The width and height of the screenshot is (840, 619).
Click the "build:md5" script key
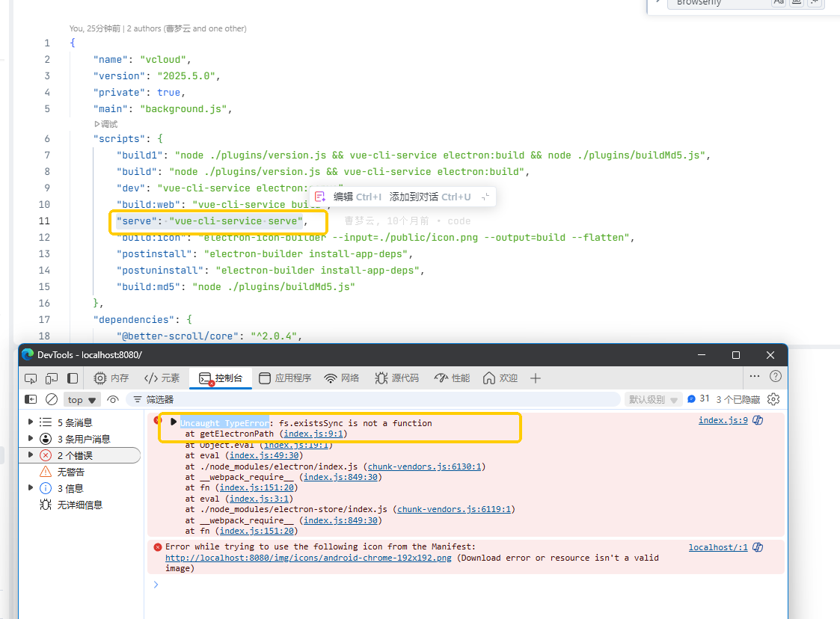tap(148, 287)
